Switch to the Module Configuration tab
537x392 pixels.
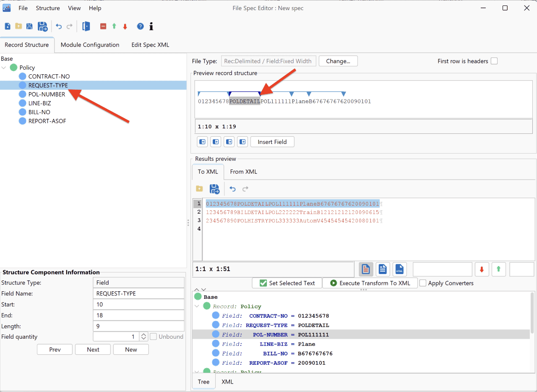[x=90, y=45]
